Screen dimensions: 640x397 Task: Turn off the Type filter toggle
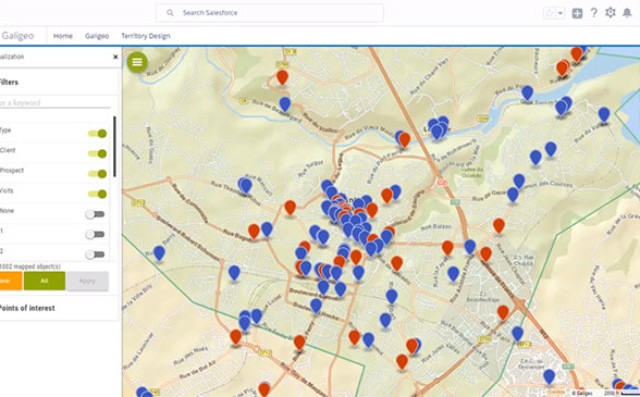pyautogui.click(x=98, y=133)
